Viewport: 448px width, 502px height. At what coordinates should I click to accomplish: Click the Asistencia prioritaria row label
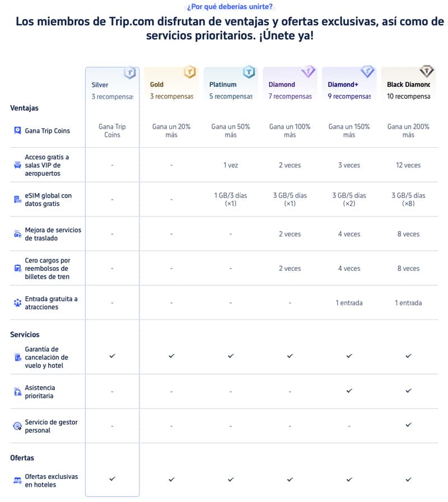click(40, 392)
